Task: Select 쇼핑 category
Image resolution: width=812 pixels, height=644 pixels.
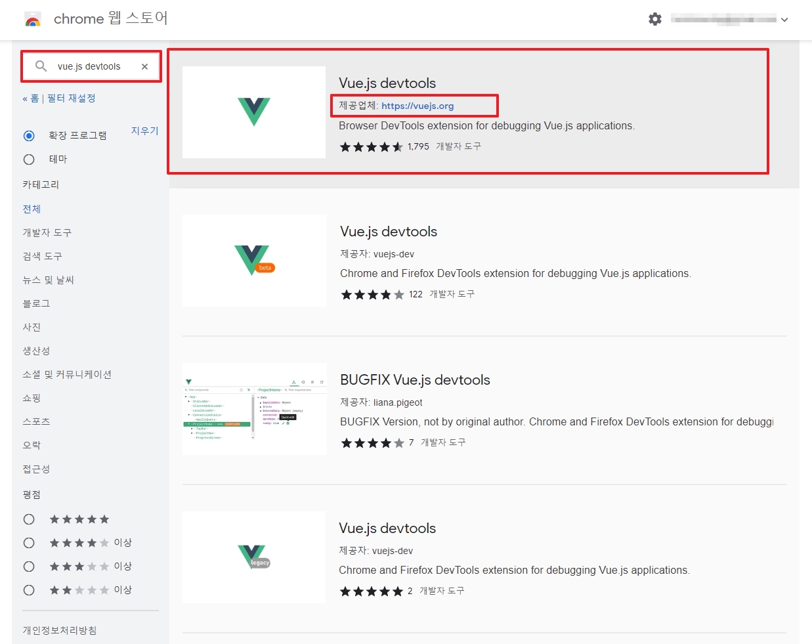Action: (32, 398)
